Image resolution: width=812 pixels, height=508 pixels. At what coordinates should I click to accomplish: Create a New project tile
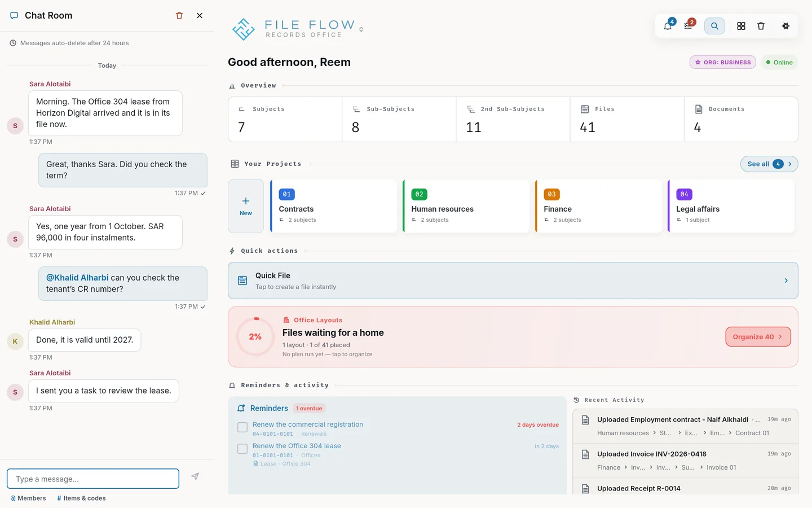pyautogui.click(x=246, y=206)
